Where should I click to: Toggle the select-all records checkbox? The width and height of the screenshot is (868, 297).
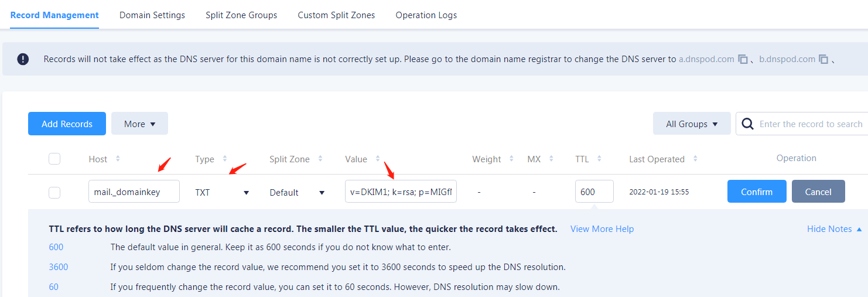coord(54,159)
